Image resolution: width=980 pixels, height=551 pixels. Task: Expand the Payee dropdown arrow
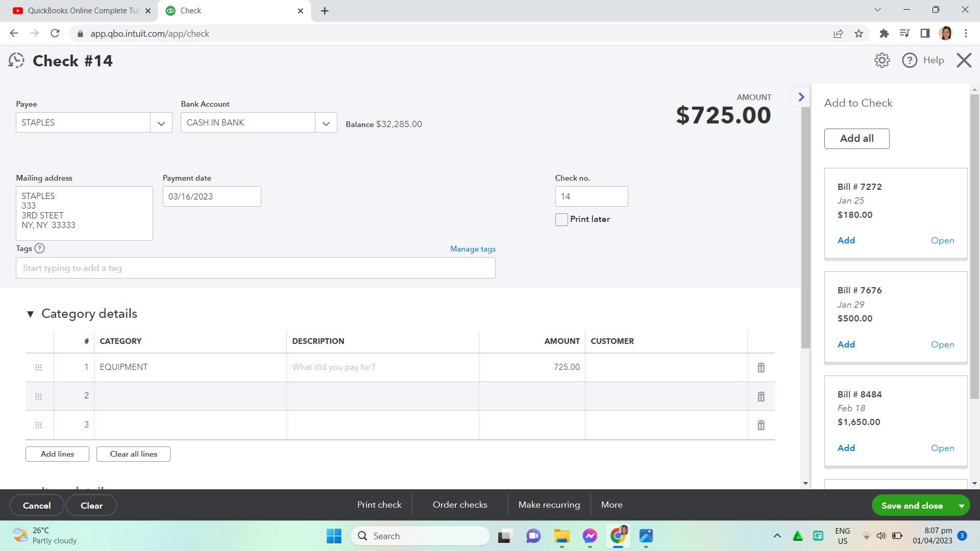tap(161, 123)
